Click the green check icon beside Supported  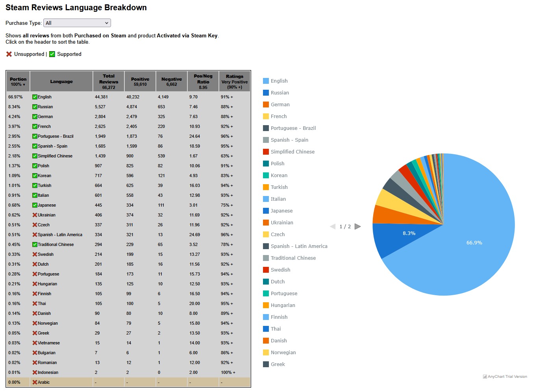coord(52,54)
